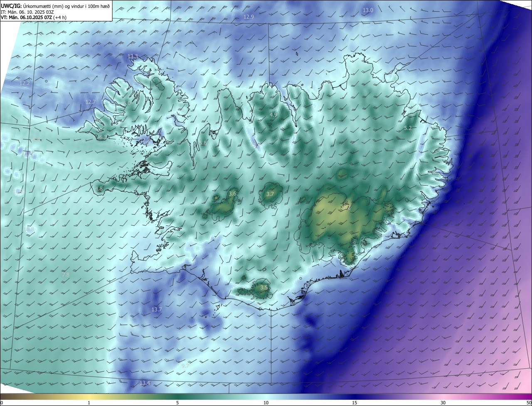Click the 13.0 value label on the map
The width and height of the screenshot is (532, 406).
click(x=368, y=10)
